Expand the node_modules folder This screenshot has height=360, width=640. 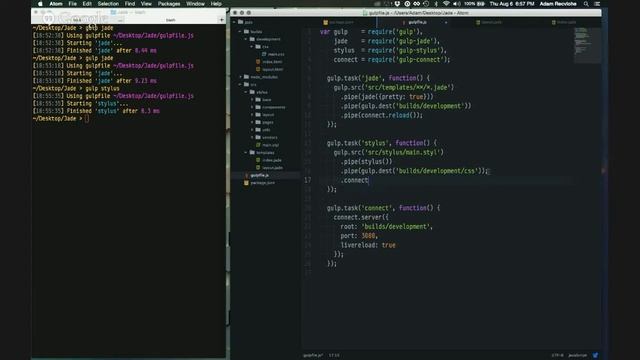240,77
